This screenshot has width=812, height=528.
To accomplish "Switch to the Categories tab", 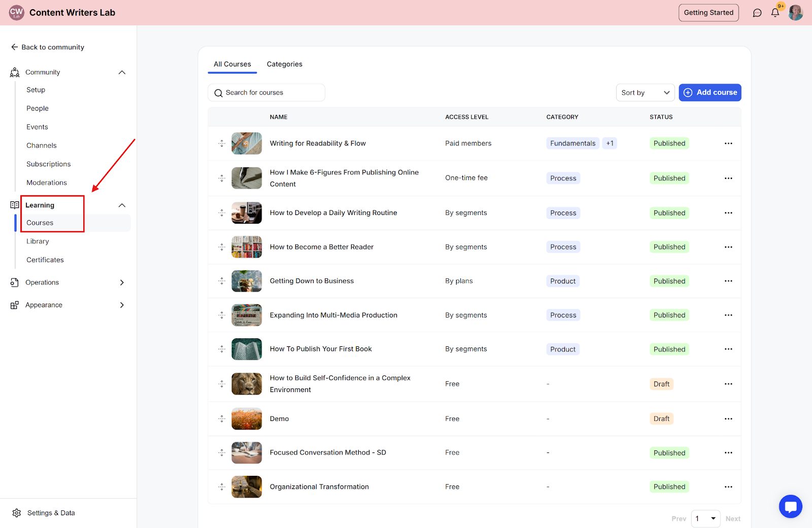I will tap(284, 64).
